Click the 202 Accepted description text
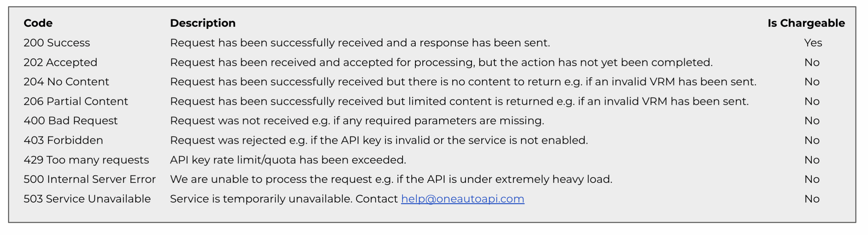The height and width of the screenshot is (235, 868). click(x=441, y=62)
